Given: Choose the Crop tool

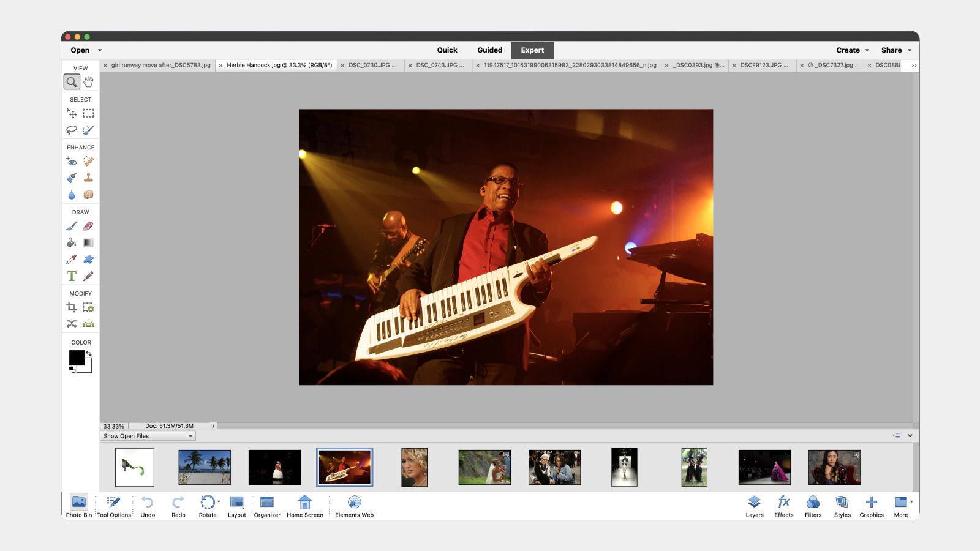Looking at the screenshot, I should (x=72, y=307).
